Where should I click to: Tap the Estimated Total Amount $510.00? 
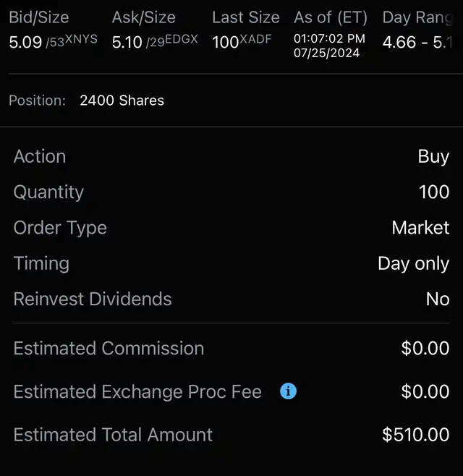[x=416, y=435]
